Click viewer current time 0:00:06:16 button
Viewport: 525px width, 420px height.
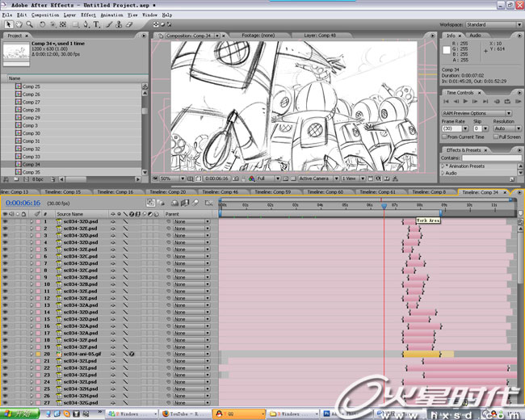point(216,178)
